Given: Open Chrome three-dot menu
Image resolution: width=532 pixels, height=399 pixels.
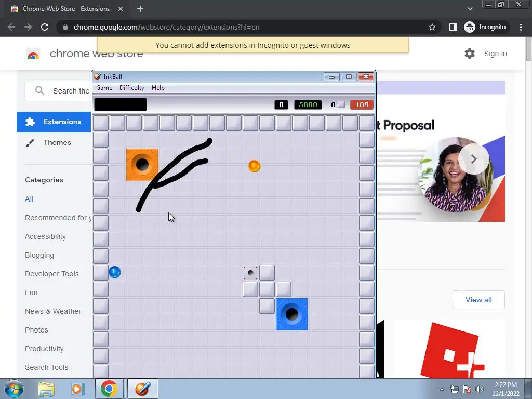Looking at the screenshot, I should coord(521,27).
